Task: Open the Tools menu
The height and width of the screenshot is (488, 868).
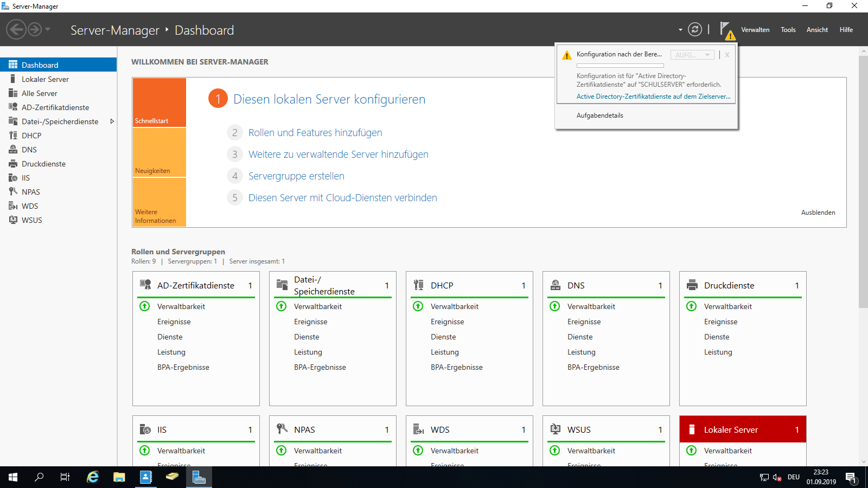Action: [788, 30]
